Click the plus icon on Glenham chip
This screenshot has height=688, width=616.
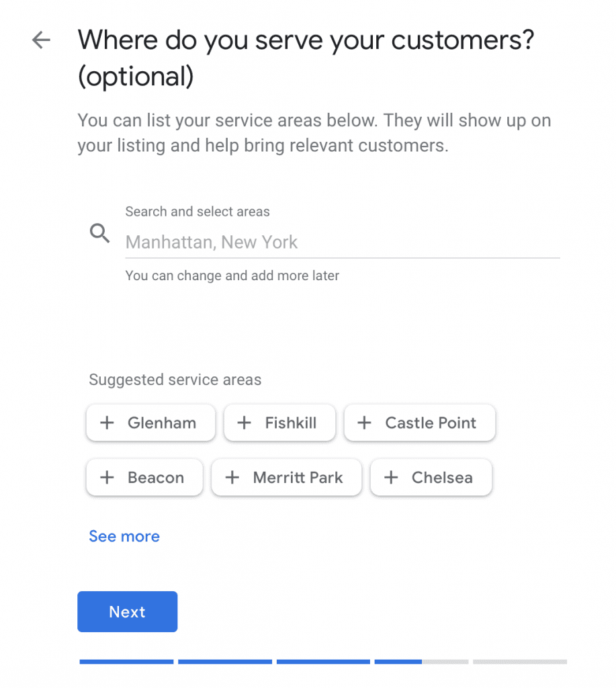[107, 423]
